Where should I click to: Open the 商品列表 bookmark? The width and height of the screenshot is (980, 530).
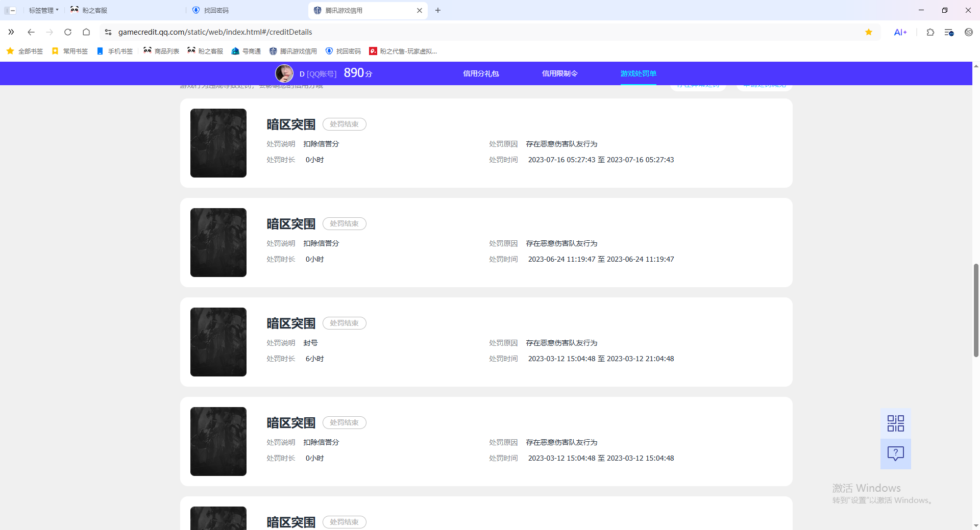(161, 51)
